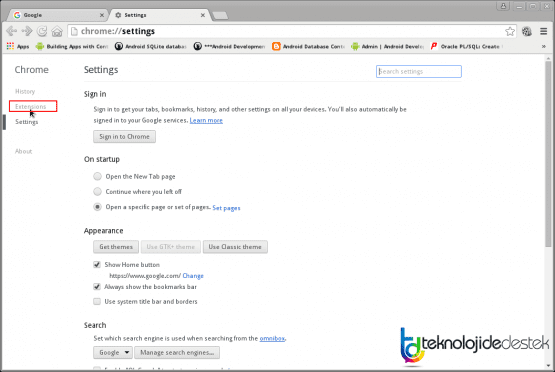
Task: Click Sign in to Chrome button
Action: click(124, 137)
